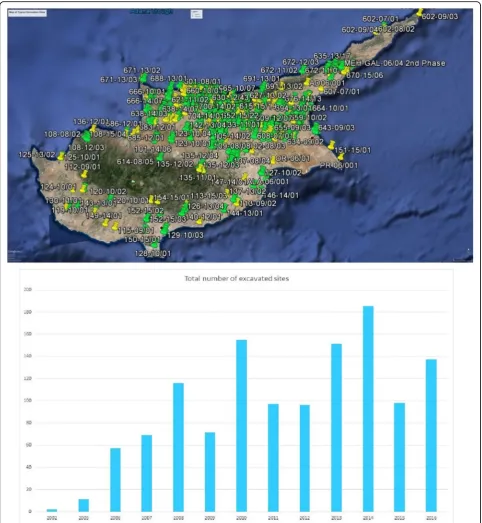Click the yellow pin beside label 602-09/03
482x523 pixels.
click(x=420, y=12)
